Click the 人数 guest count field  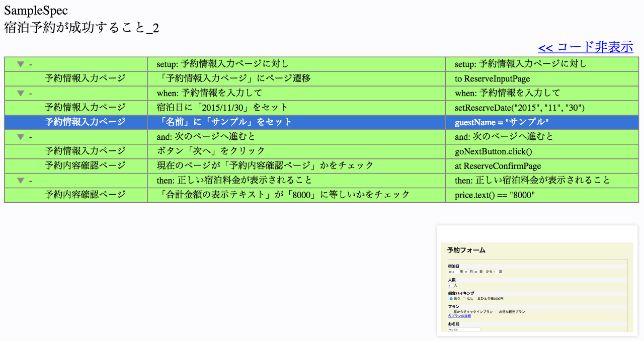(x=450, y=286)
